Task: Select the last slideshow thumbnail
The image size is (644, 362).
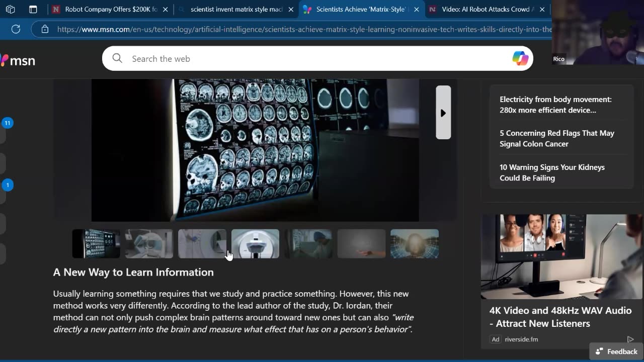Action: (415, 244)
